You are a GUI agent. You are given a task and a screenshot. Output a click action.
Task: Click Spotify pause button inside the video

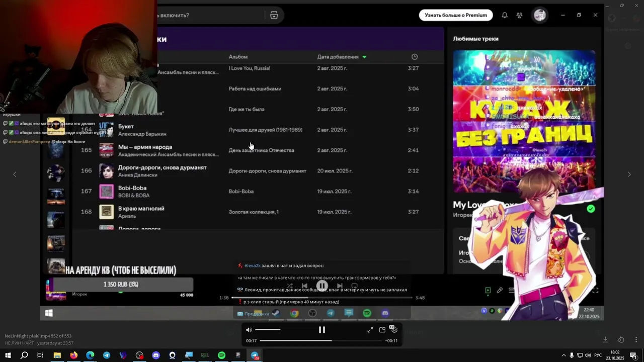(322, 286)
